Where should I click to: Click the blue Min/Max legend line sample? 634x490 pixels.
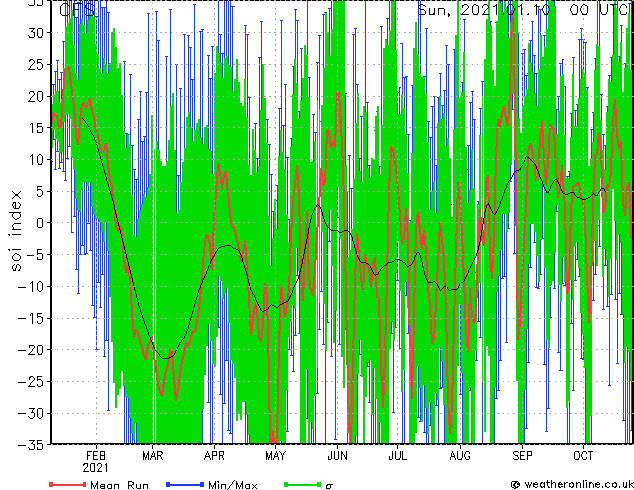[185, 484]
